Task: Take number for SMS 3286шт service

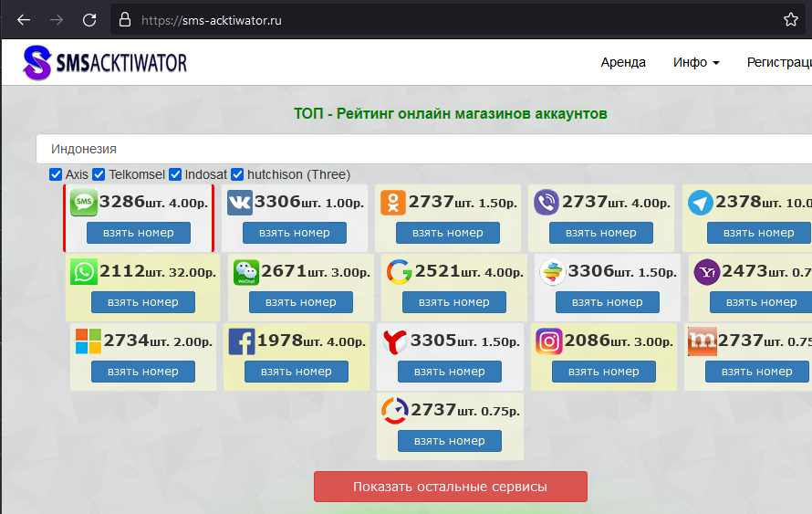Action: [x=139, y=233]
